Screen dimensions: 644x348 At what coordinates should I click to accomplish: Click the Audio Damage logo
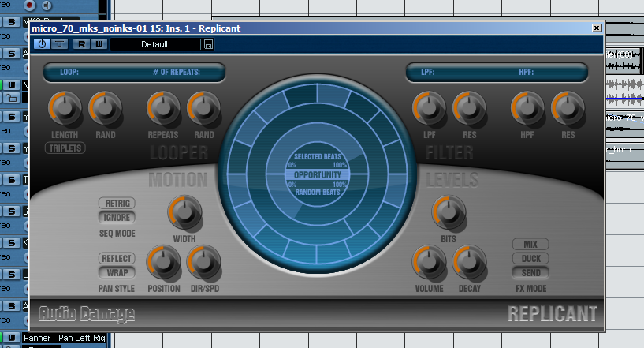(x=87, y=314)
